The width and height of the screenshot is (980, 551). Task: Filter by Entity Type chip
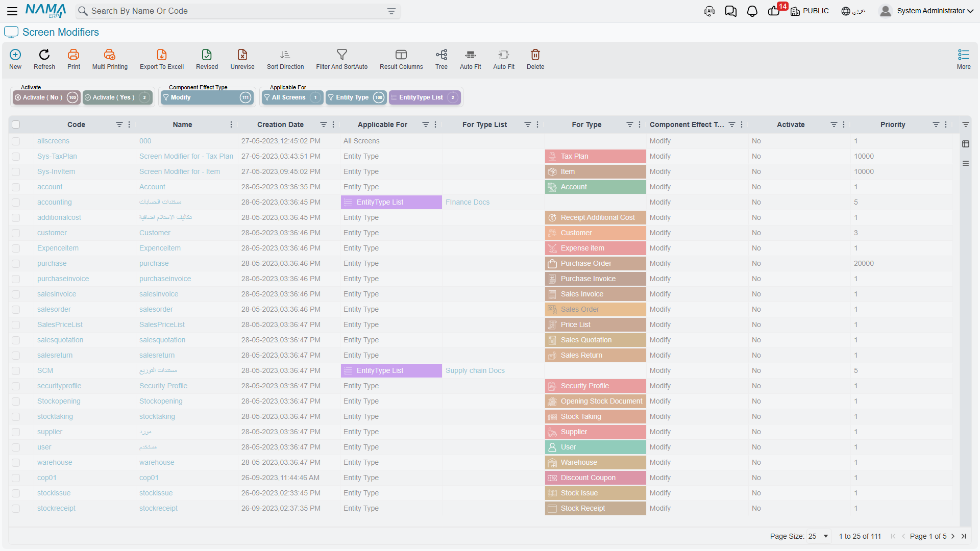(x=356, y=97)
